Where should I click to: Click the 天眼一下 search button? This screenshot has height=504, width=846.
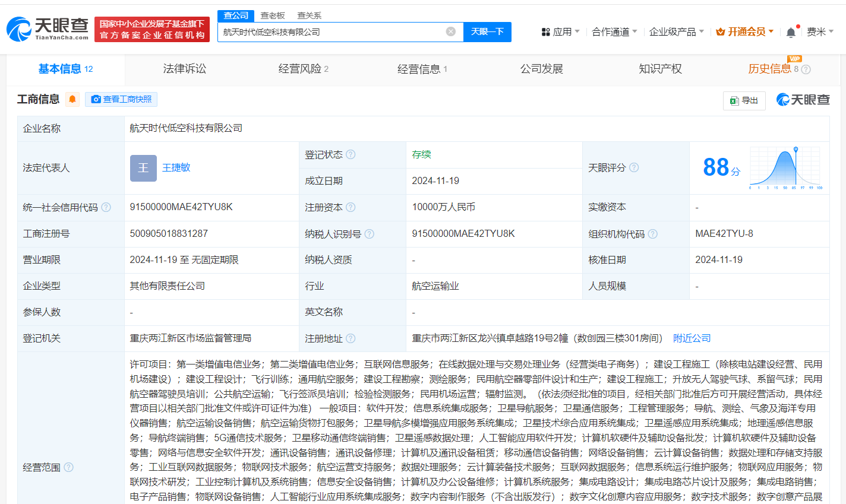click(x=487, y=31)
